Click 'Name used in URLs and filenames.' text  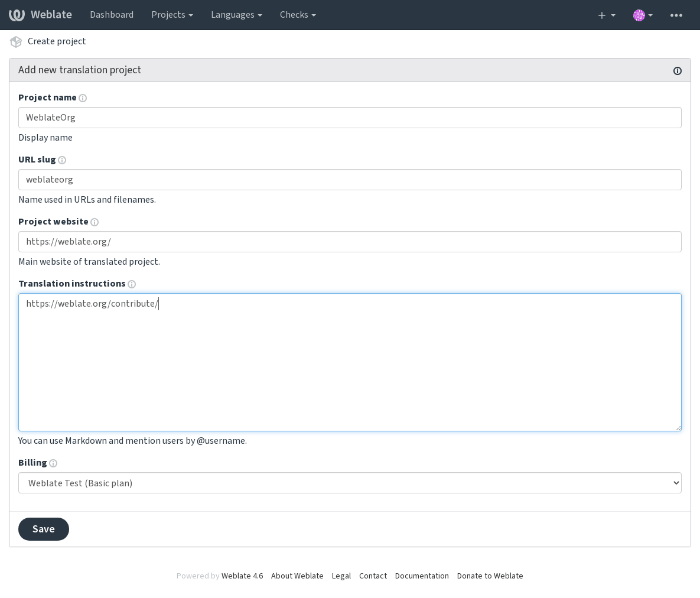87,200
